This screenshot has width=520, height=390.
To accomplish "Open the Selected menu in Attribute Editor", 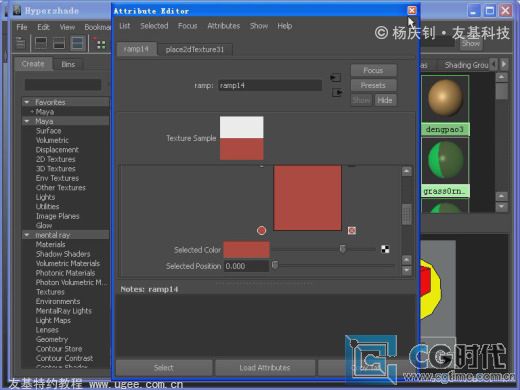I will 154,26.
